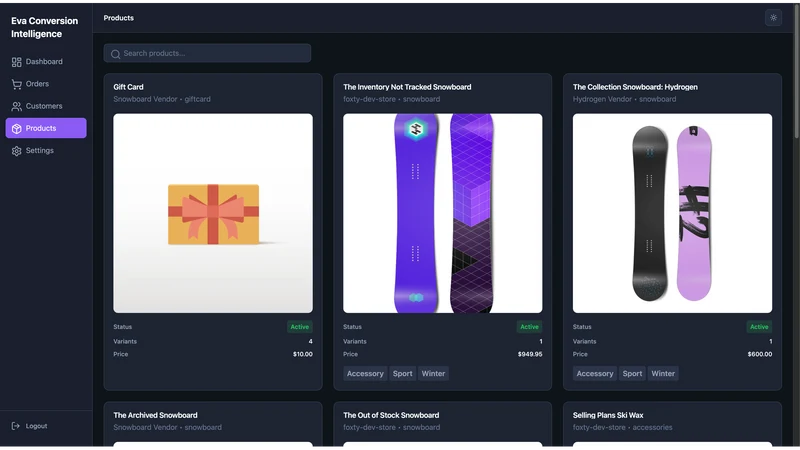
Task: Open Settings from the sidebar
Action: point(46,151)
